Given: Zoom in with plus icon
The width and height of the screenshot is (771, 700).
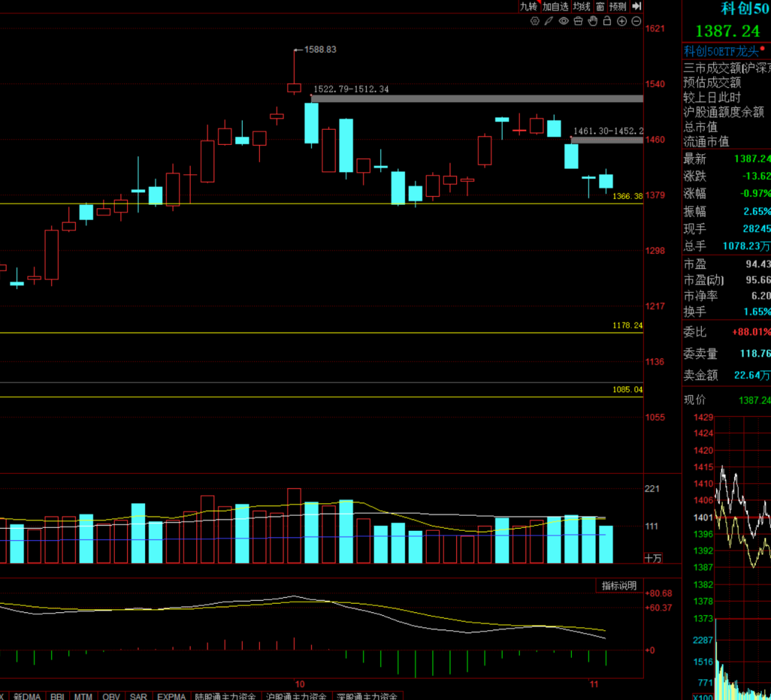Looking at the screenshot, I should coord(622,21).
